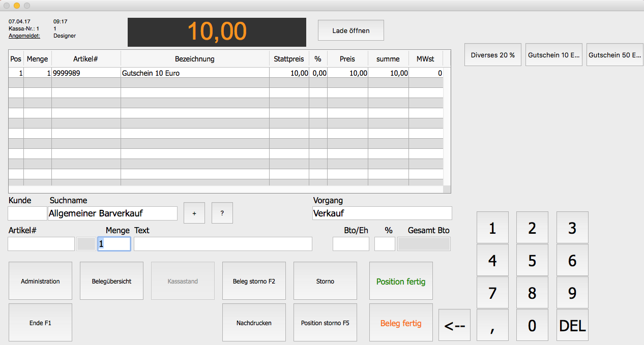This screenshot has height=345, width=644.
Task: Focus the Artikel# input field
Action: [41, 244]
